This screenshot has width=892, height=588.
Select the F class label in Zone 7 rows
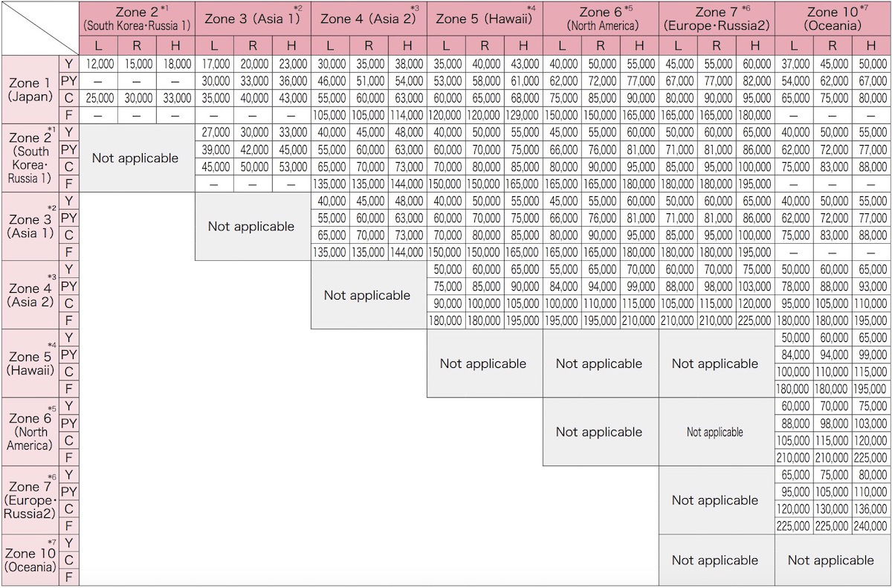click(69, 526)
